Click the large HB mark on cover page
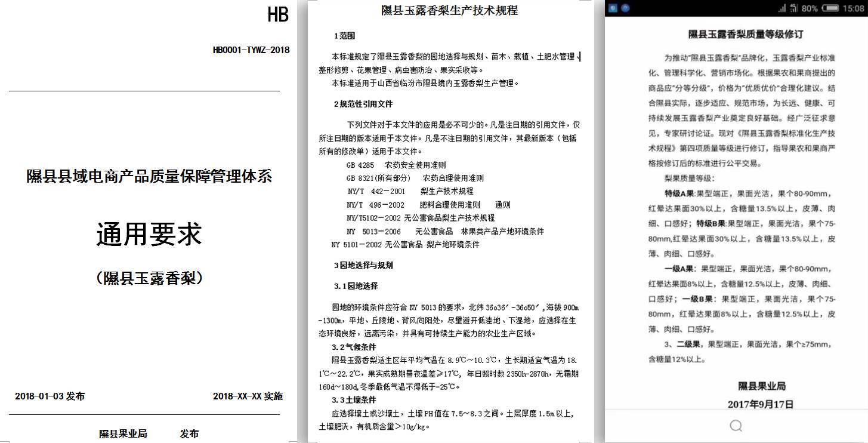 (278, 15)
